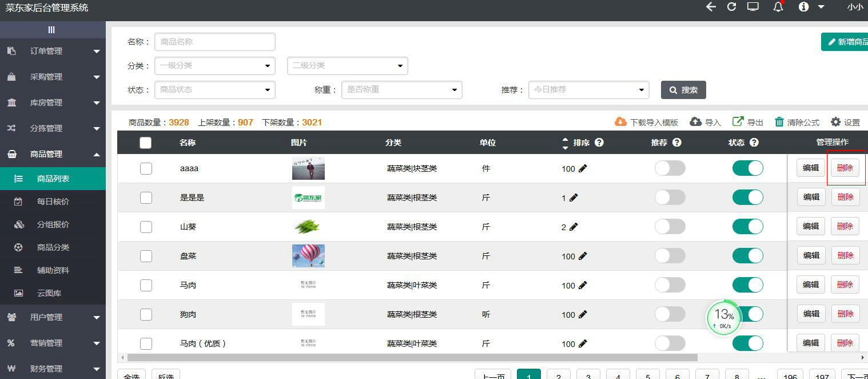This screenshot has width=868, height=379.
Task: Click the 13% upload progress circle
Action: tap(723, 318)
